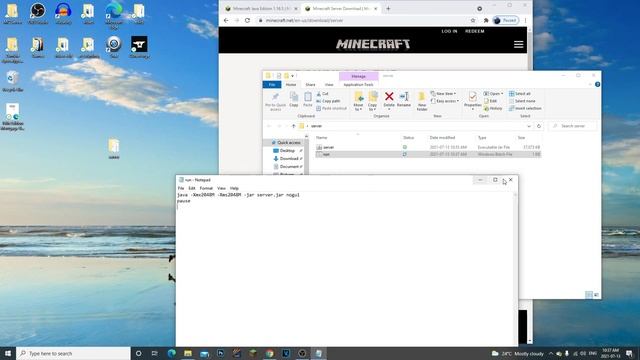The width and height of the screenshot is (640, 360).
Task: Open a new Chrome tab with plus
Action: [388, 9]
